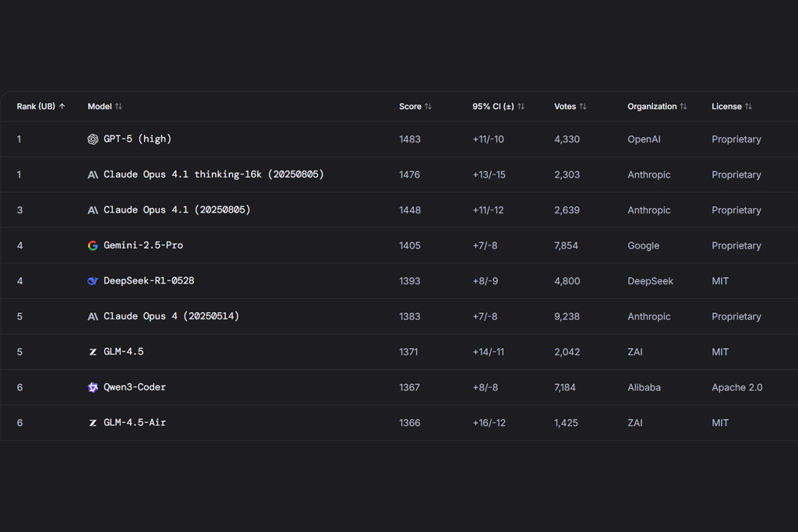Click the Z logo in the score 1371 row
This screenshot has height=532, width=798.
[93, 352]
